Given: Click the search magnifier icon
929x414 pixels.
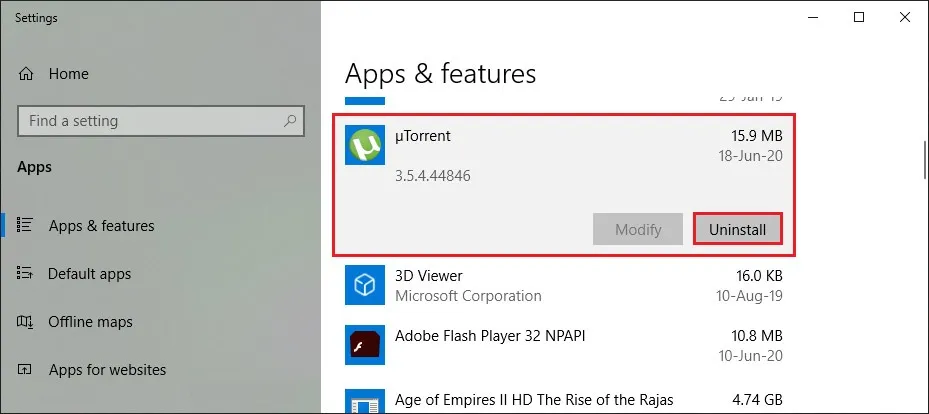Looking at the screenshot, I should pos(290,121).
